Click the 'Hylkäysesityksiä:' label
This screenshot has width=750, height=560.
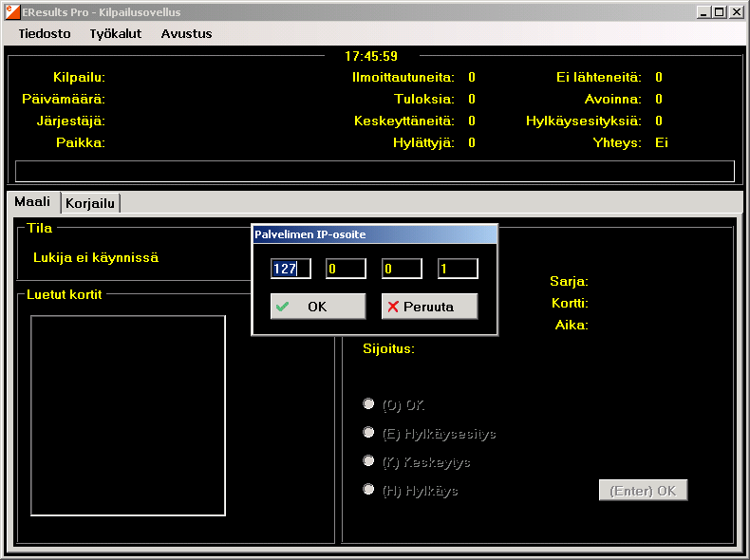point(584,121)
